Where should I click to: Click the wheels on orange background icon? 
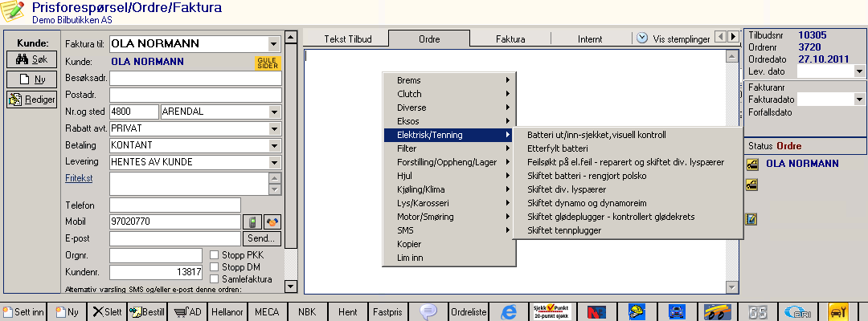point(718,312)
